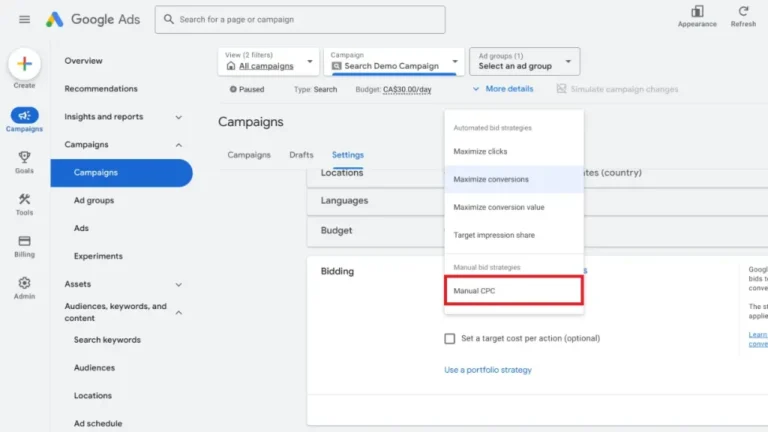Click the search for a page field
Image resolution: width=768 pixels, height=432 pixels.
coord(300,19)
